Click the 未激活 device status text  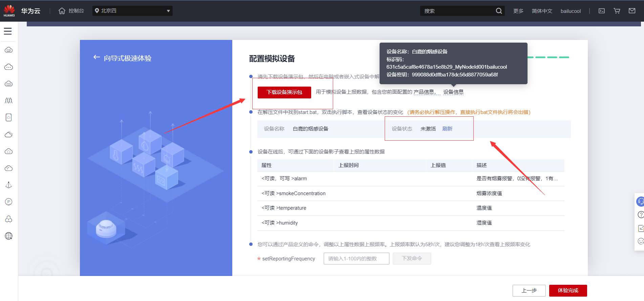428,129
